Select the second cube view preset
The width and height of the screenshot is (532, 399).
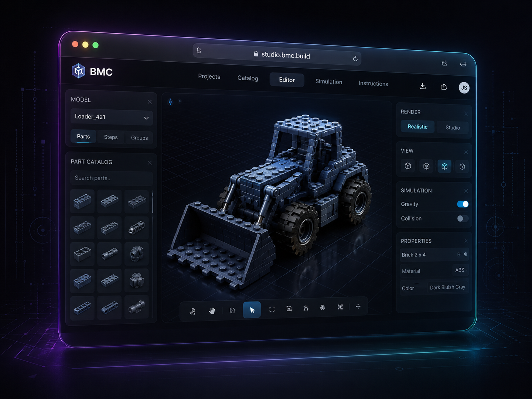pos(426,166)
